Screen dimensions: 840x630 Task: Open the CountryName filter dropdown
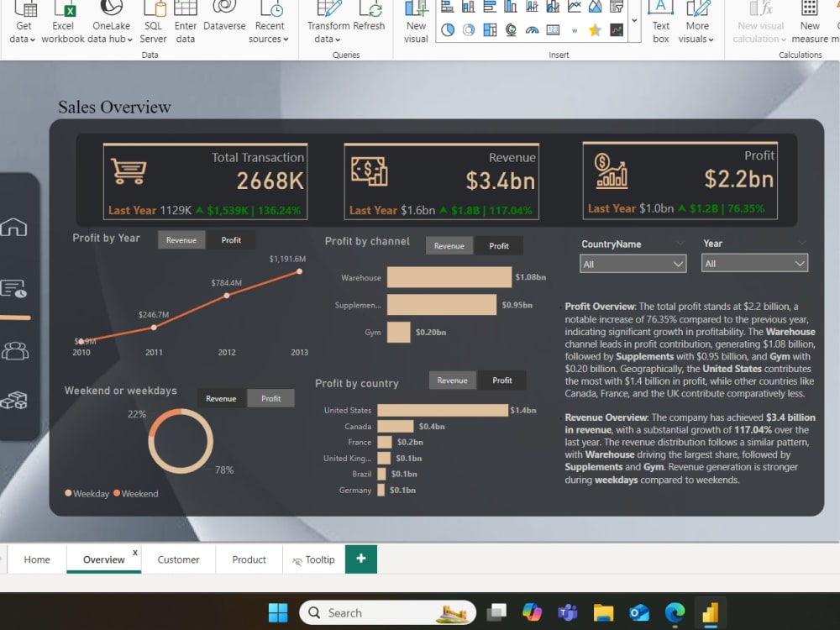633,262
